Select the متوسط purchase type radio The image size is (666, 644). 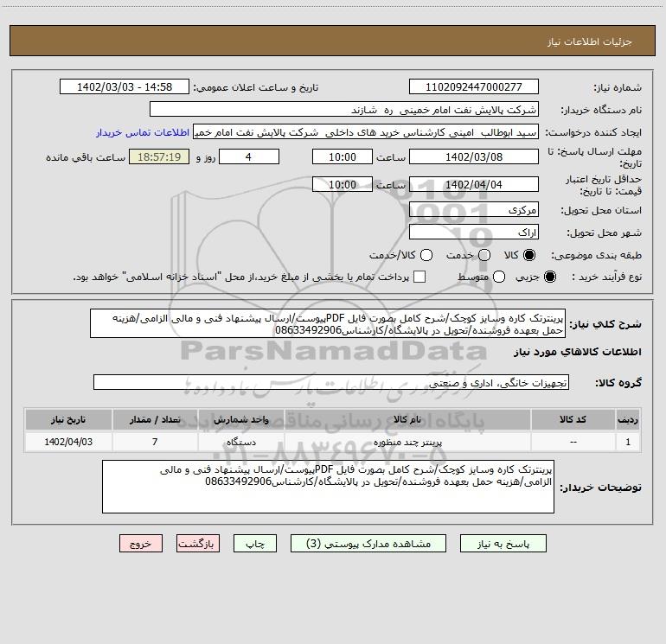(499, 277)
